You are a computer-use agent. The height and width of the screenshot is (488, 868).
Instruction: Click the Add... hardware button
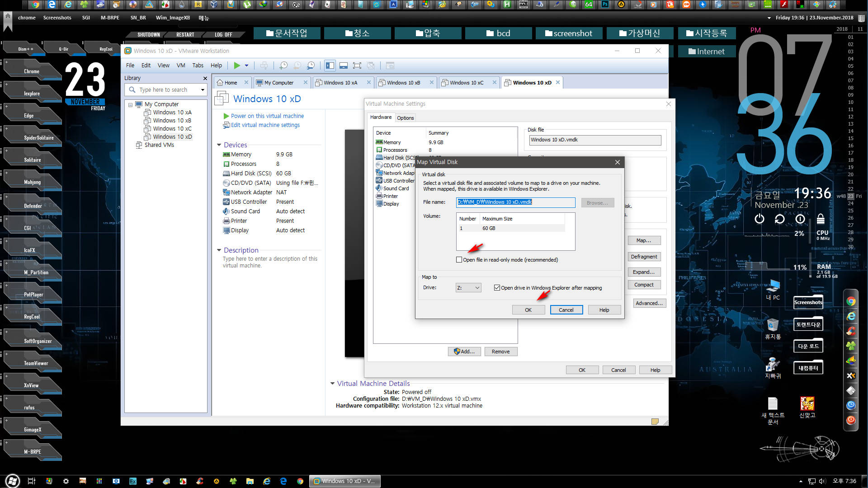coord(464,352)
